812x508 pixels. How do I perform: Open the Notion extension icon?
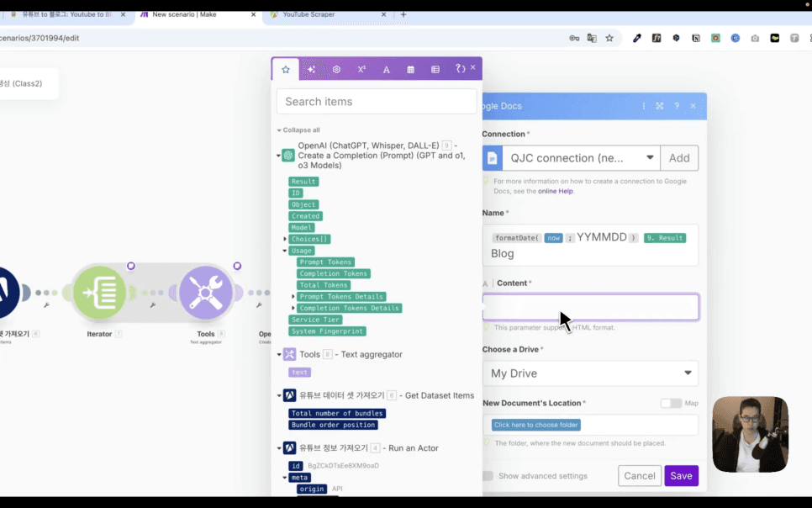[x=696, y=38]
